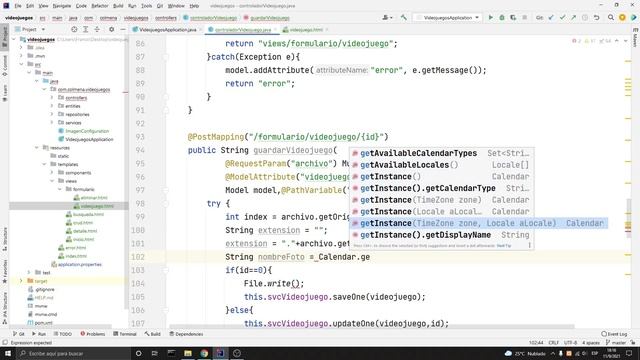Image resolution: width=640 pixels, height=360 pixels.
Task: Show Git history clock icon
Action: pyautogui.click(x=585, y=18)
